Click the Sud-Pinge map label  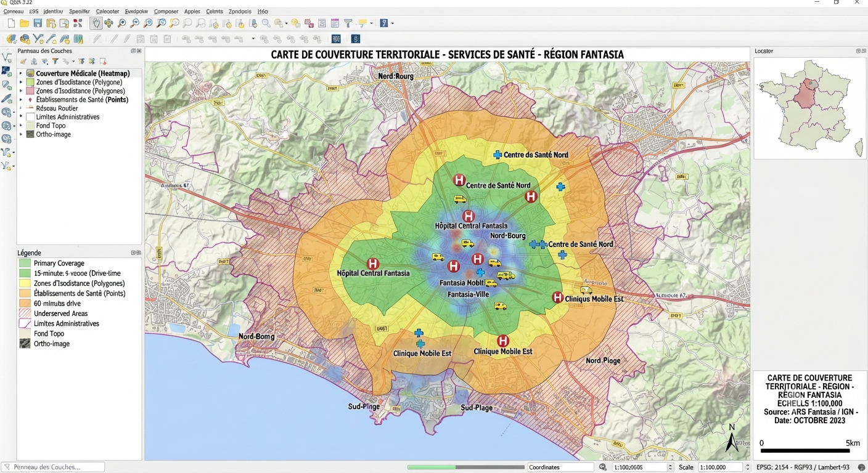point(364,406)
